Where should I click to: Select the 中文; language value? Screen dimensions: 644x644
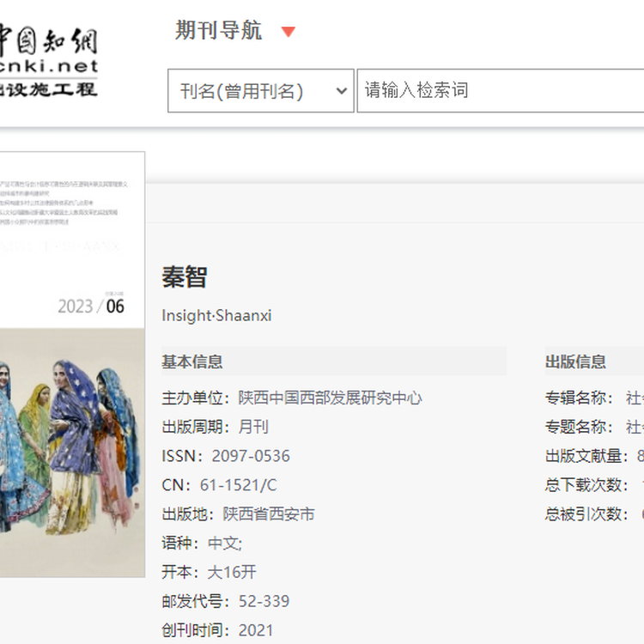click(x=225, y=544)
